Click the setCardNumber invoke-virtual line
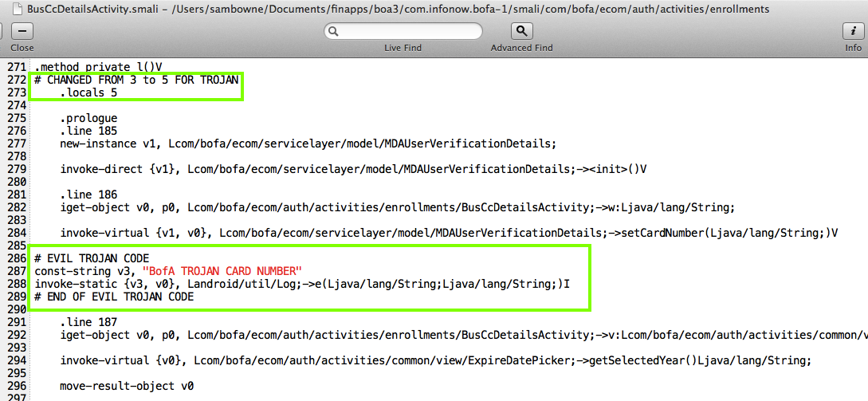 click(449, 233)
